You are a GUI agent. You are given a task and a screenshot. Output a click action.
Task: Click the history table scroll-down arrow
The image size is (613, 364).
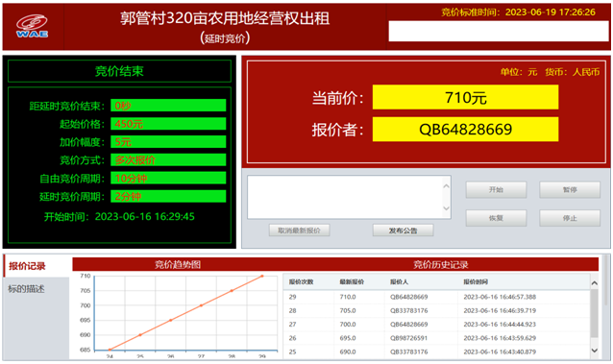point(594,351)
